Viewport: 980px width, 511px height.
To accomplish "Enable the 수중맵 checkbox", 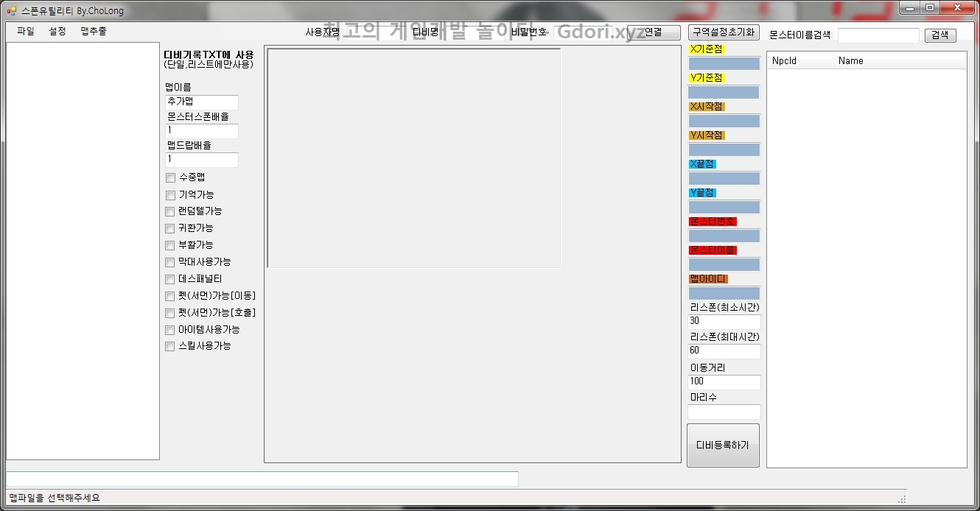I will tap(170, 178).
